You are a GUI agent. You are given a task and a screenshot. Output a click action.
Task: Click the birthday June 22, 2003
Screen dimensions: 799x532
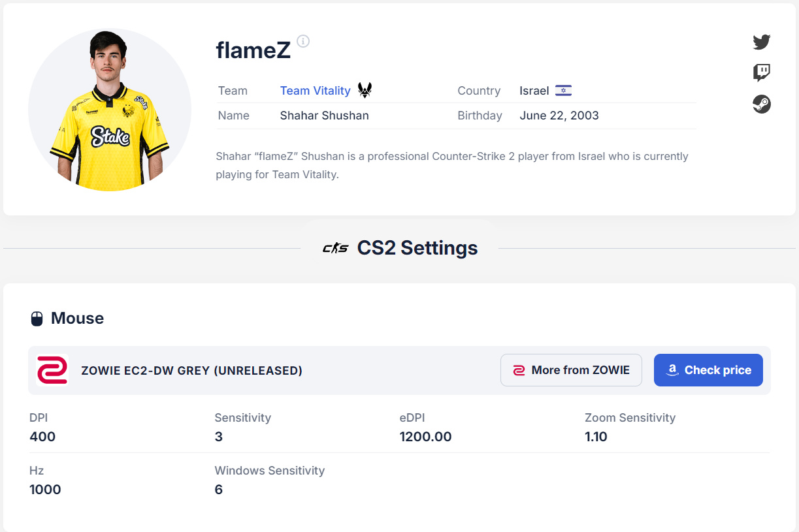[559, 116]
